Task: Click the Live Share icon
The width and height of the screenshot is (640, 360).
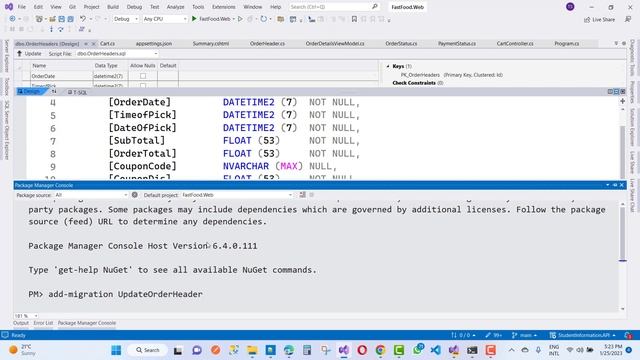Action: pos(587,19)
